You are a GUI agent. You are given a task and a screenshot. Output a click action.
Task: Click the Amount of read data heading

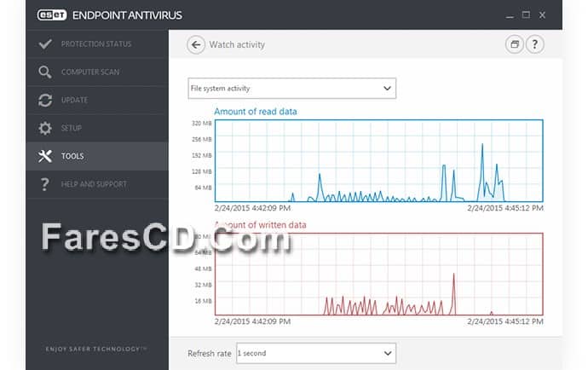(x=256, y=112)
